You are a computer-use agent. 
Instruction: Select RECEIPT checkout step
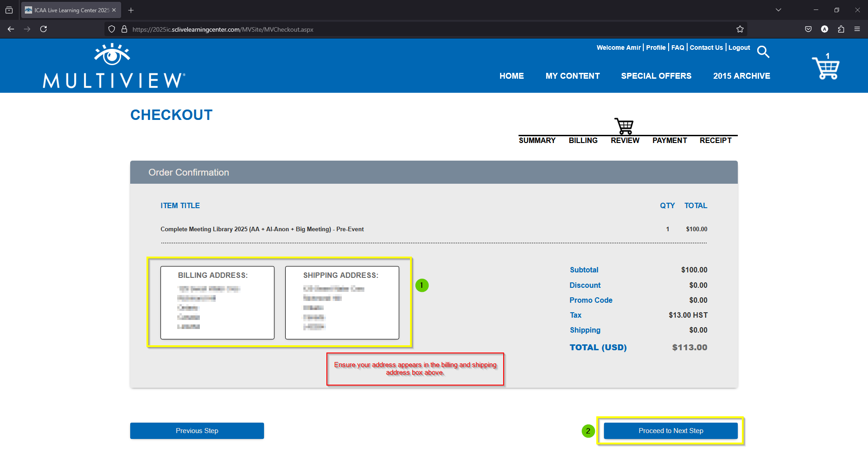[715, 140]
